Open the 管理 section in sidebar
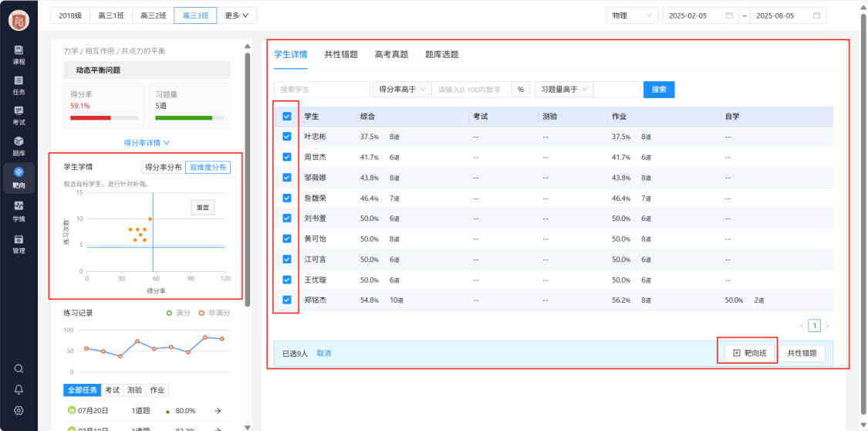 pyautogui.click(x=19, y=243)
